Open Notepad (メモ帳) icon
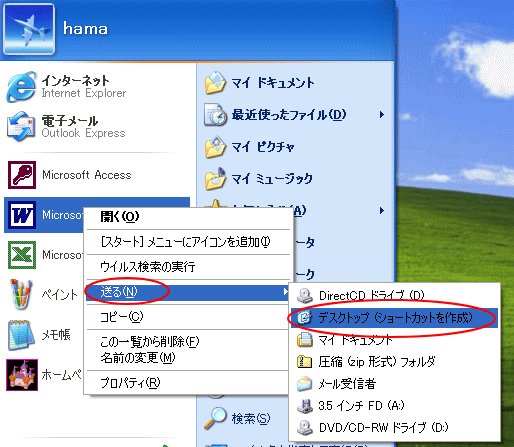Image resolution: width=514 pixels, height=447 pixels. point(21,335)
